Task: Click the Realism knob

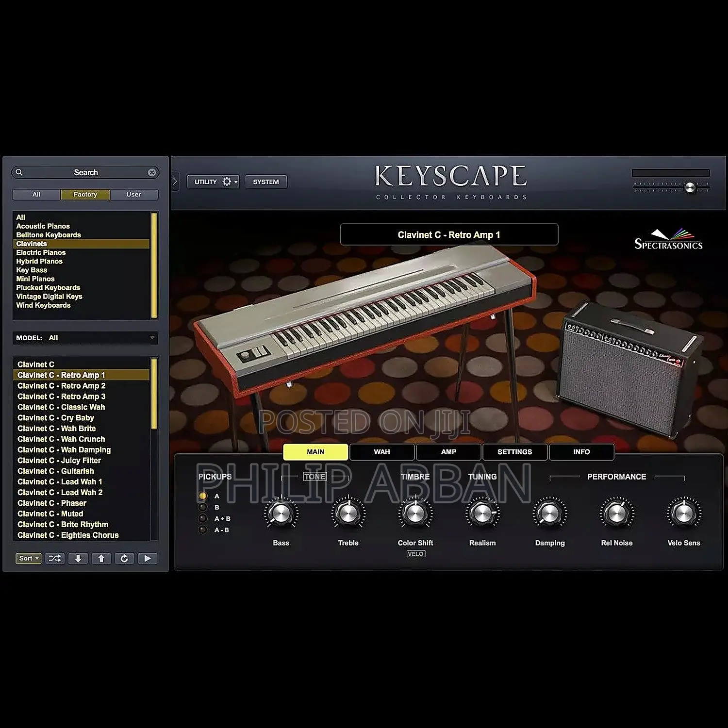Action: [x=482, y=513]
